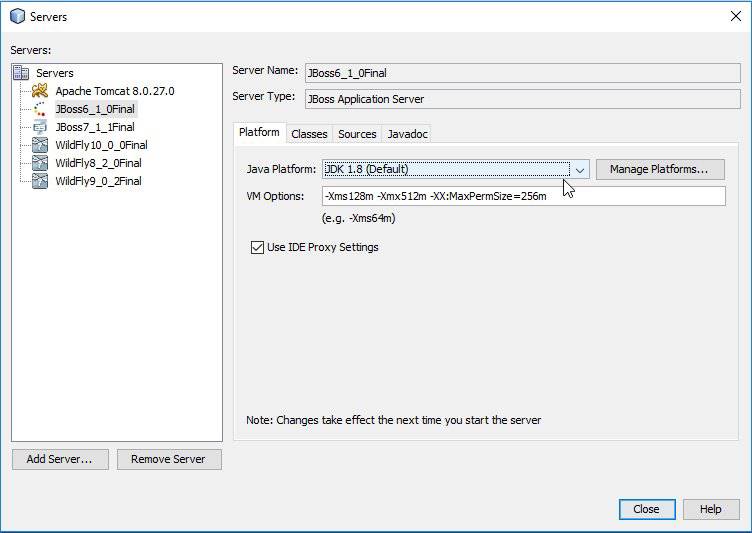The image size is (752, 533).
Task: Click the JBoss7_1_1Final server icon
Action: [40, 127]
